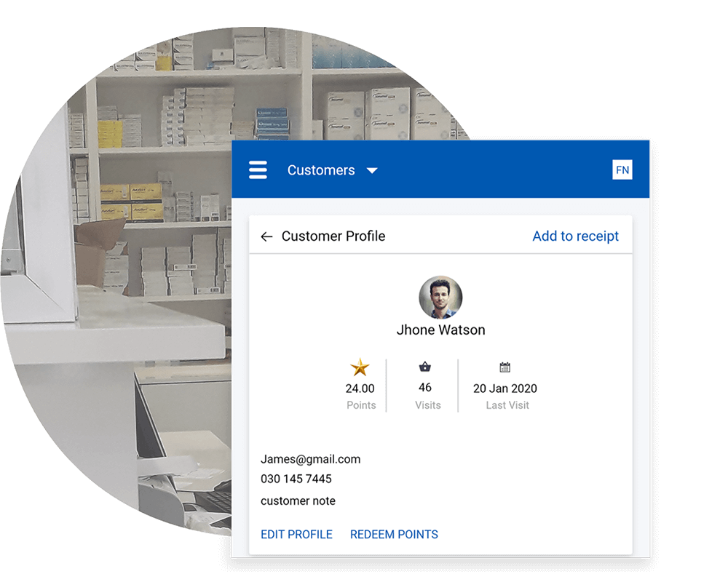
Task: Click the FN user avatar badge
Action: pos(622,170)
